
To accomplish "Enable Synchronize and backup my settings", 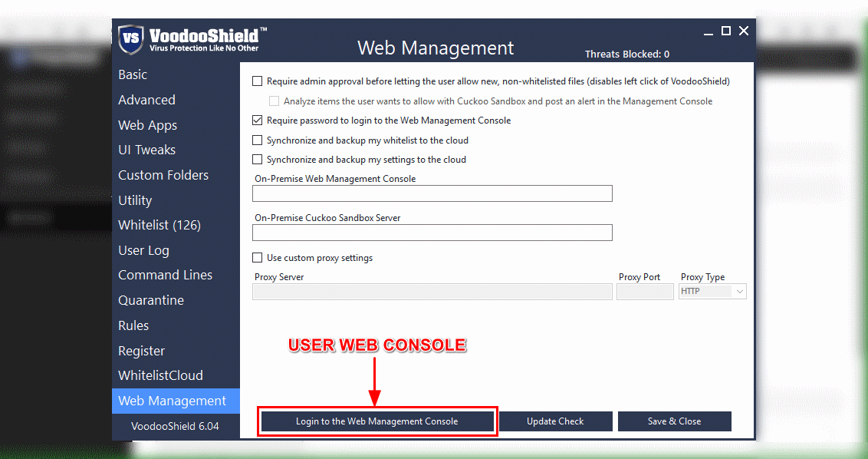I will (x=258, y=160).
